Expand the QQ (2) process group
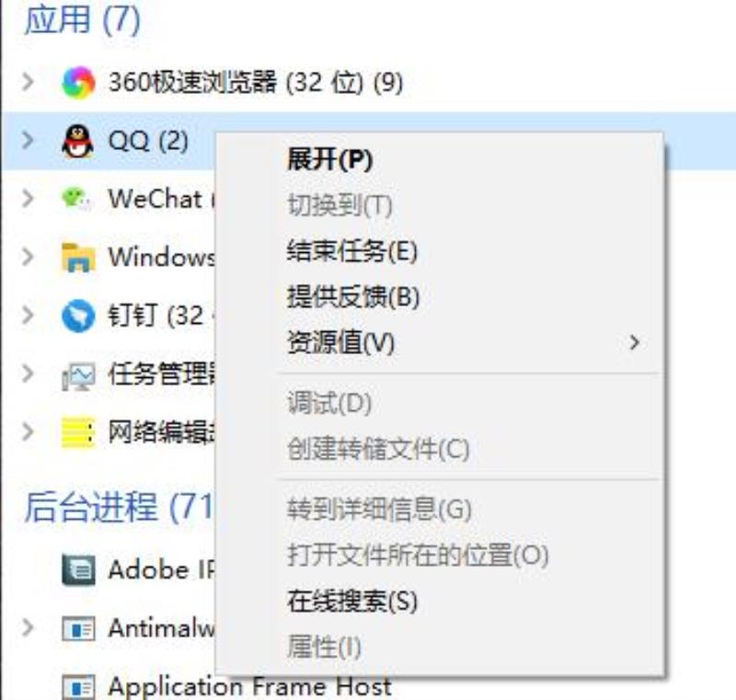Image resolution: width=736 pixels, height=700 pixels. click(29, 140)
